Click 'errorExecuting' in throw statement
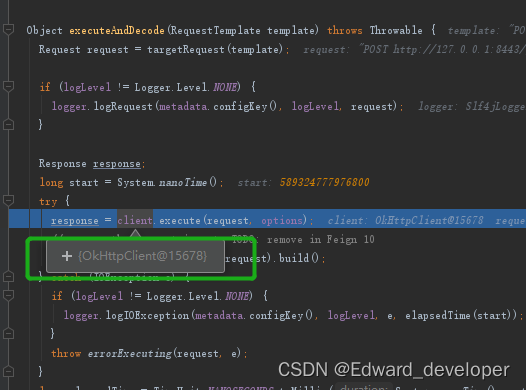 coord(129,353)
